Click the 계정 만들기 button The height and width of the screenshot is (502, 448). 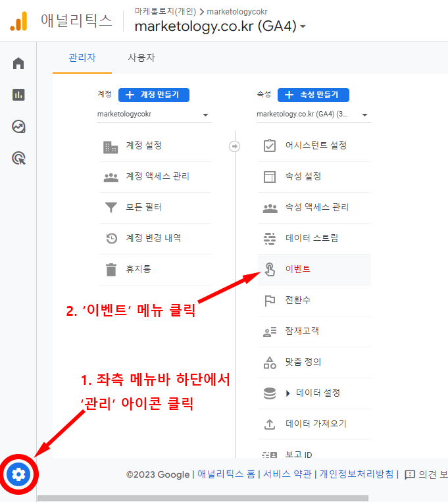pos(154,95)
